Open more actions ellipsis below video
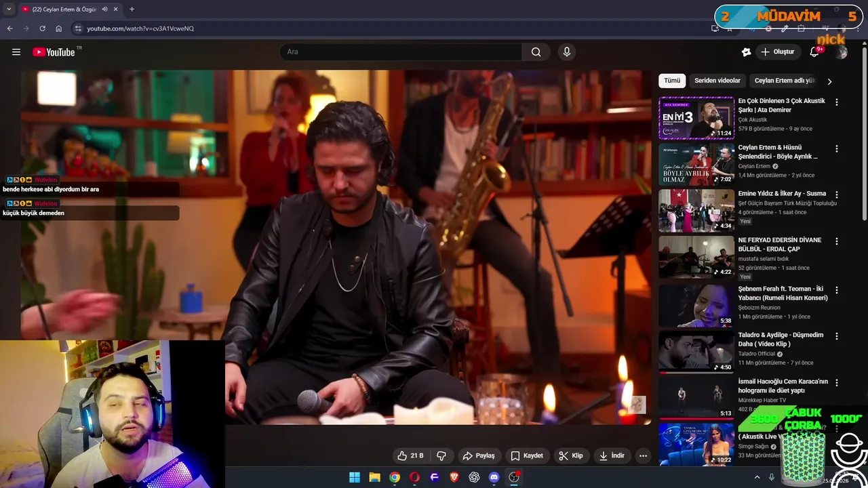The height and width of the screenshot is (488, 868). tap(644, 455)
